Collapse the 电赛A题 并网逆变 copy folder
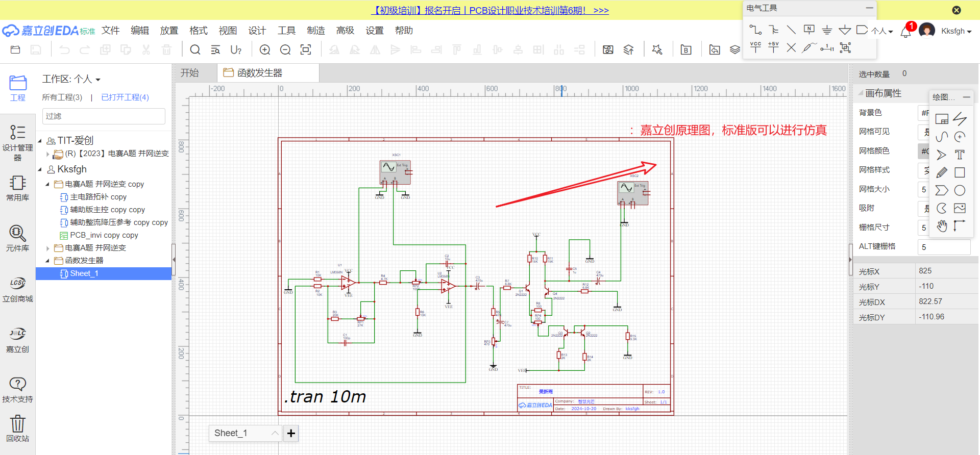 (x=48, y=185)
